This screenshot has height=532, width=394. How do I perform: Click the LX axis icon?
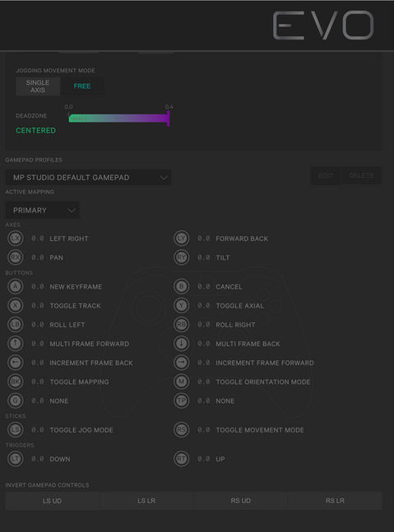pos(16,238)
